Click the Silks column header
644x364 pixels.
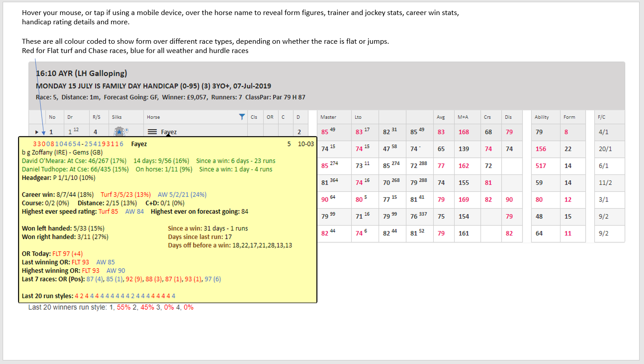(x=117, y=117)
